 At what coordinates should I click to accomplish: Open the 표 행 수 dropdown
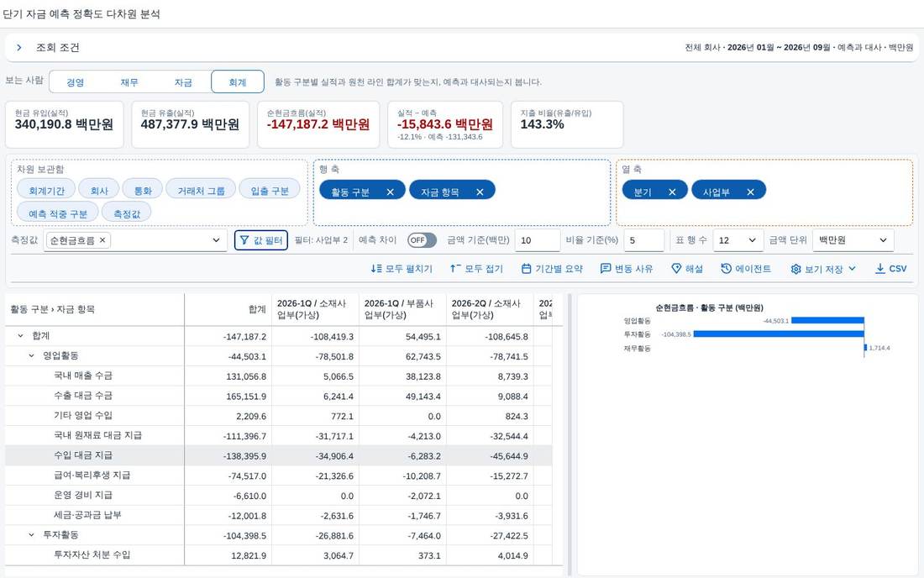(x=738, y=240)
